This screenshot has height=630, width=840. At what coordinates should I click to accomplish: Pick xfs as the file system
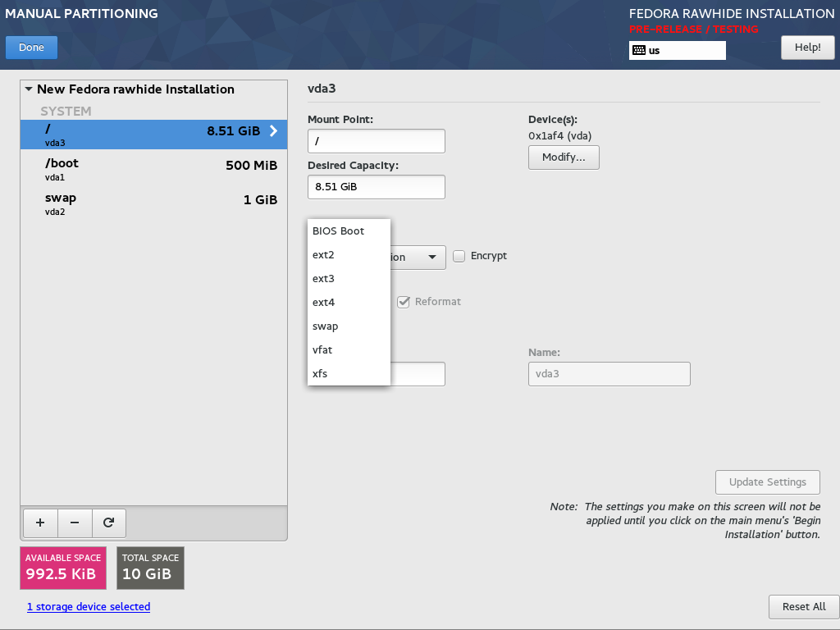coord(349,374)
